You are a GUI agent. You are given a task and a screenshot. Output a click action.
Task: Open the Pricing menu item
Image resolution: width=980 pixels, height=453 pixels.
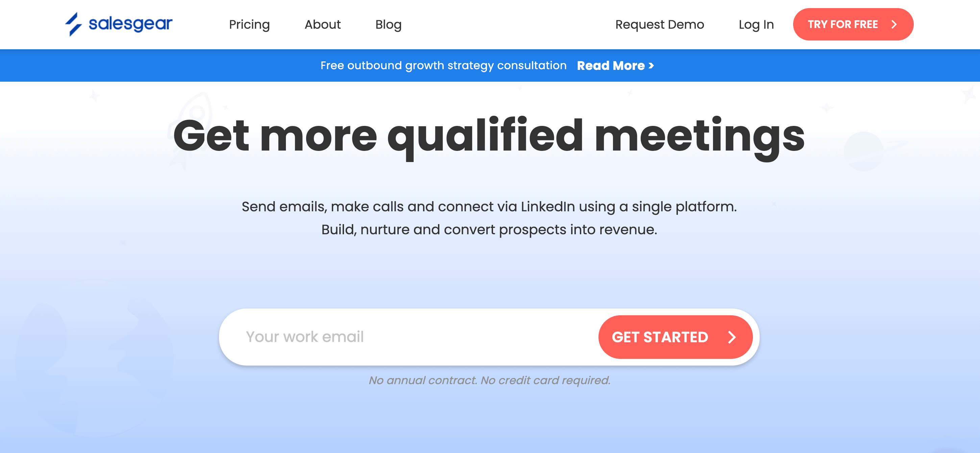pyautogui.click(x=249, y=24)
